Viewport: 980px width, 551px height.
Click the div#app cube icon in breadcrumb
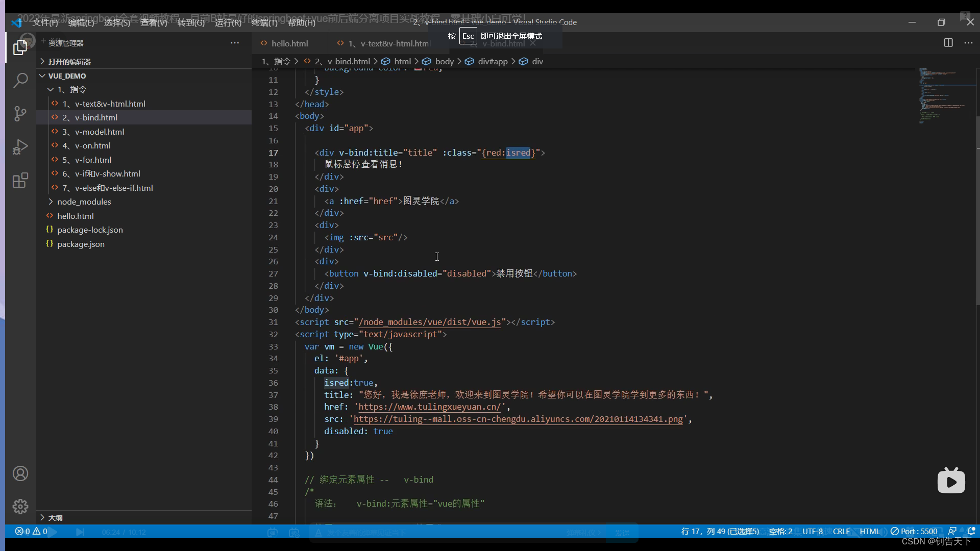pos(470,61)
